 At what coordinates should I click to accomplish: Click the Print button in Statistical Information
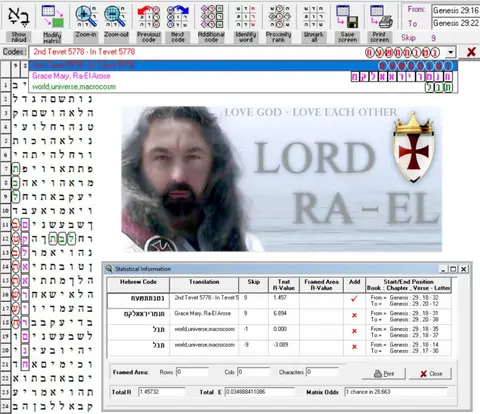pyautogui.click(x=384, y=374)
